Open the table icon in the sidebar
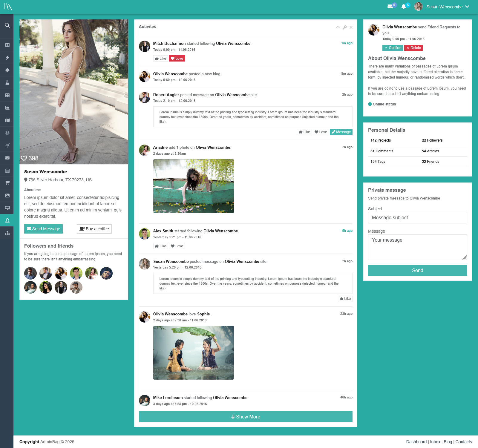Image resolution: width=478 pixels, height=448 pixels. click(x=7, y=95)
